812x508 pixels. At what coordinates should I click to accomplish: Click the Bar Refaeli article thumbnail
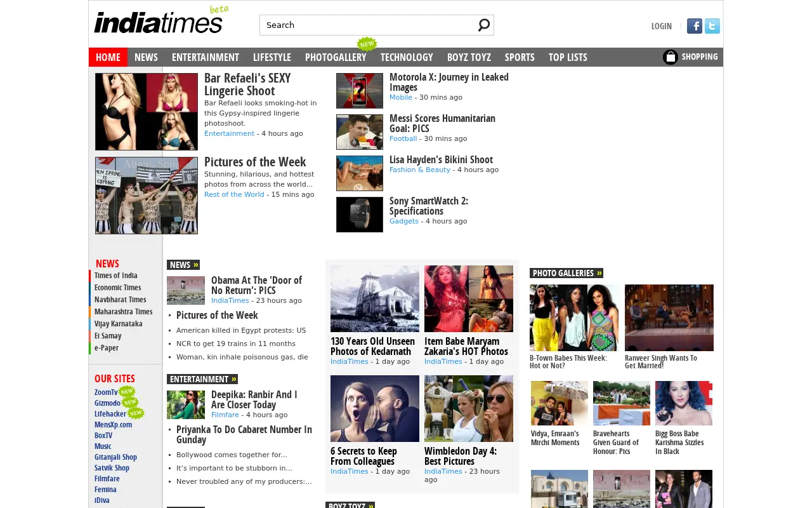147,112
